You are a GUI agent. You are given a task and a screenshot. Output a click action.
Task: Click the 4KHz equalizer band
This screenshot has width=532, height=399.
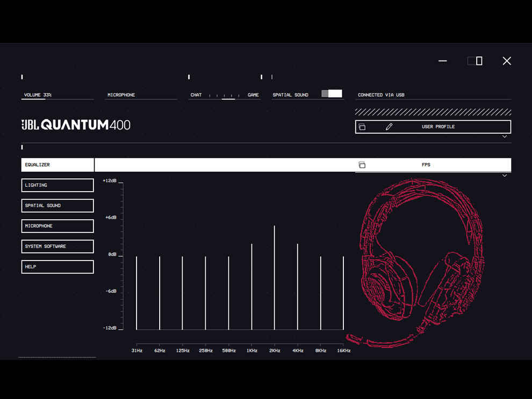pos(298,286)
